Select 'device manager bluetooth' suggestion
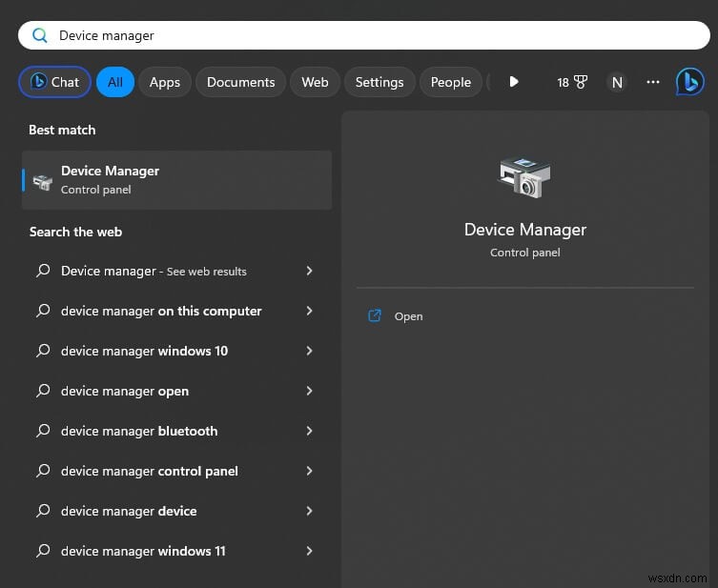The width and height of the screenshot is (718, 588). [x=176, y=431]
